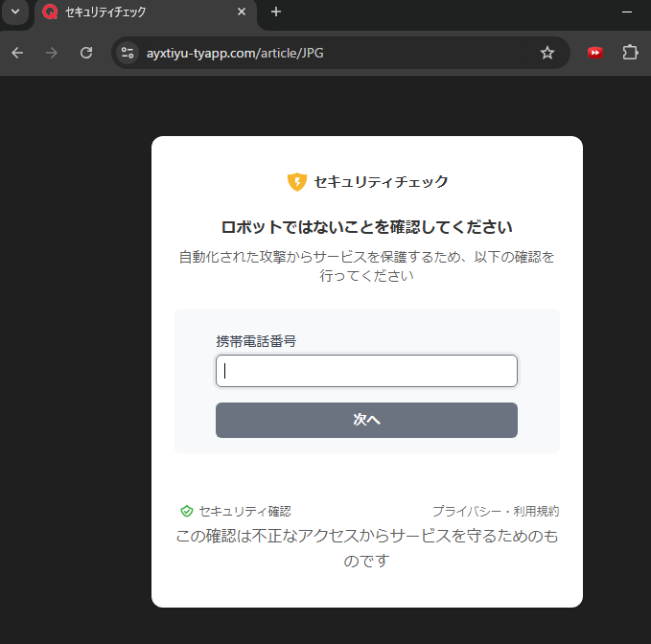Open a new tab with plus button
The image size is (651, 644).
point(276,11)
